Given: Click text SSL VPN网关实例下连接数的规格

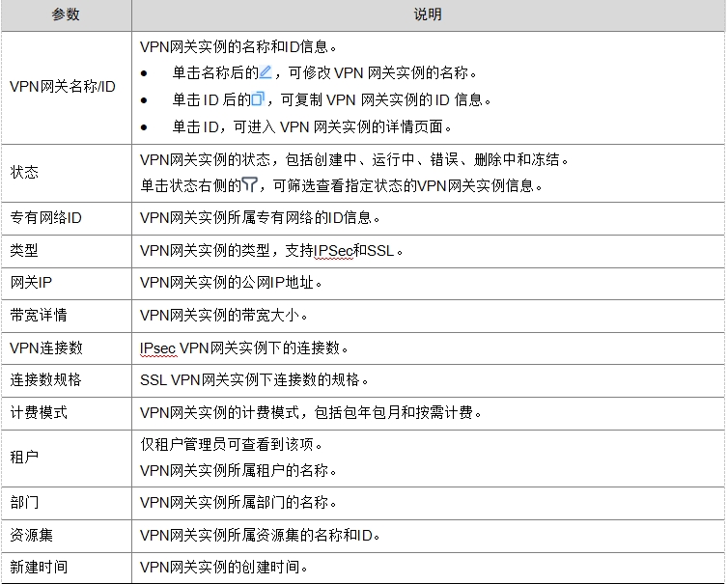Looking at the screenshot, I should coord(254,380).
